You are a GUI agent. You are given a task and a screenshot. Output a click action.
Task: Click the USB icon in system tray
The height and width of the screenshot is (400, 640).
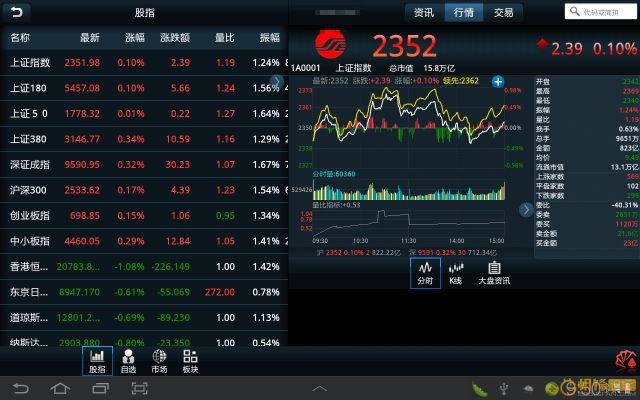(504, 388)
